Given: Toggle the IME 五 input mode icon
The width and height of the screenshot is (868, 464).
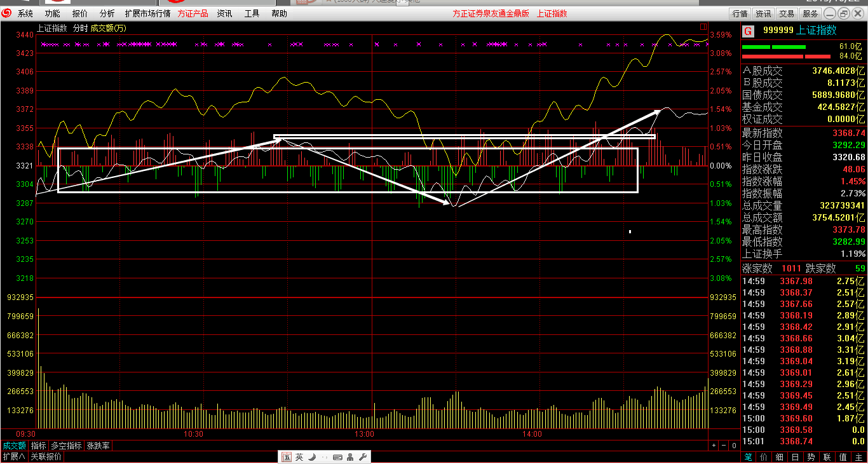Looking at the screenshot, I should (x=287, y=457).
